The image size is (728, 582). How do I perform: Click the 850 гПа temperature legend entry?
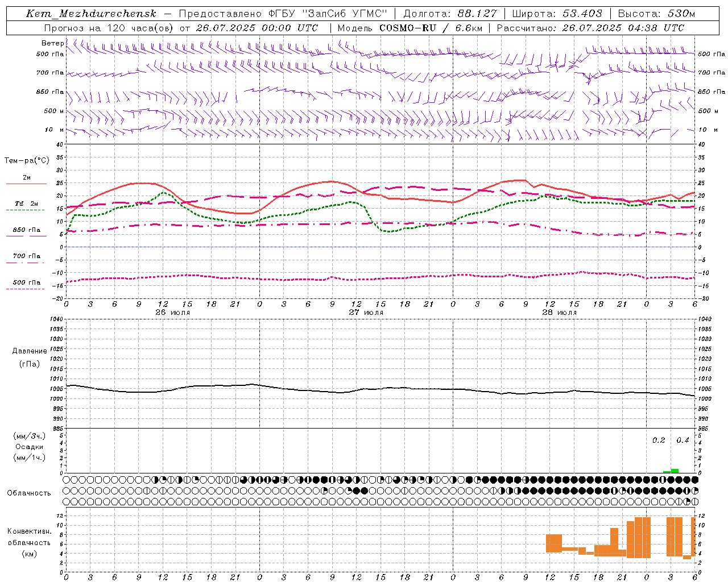tap(27, 230)
